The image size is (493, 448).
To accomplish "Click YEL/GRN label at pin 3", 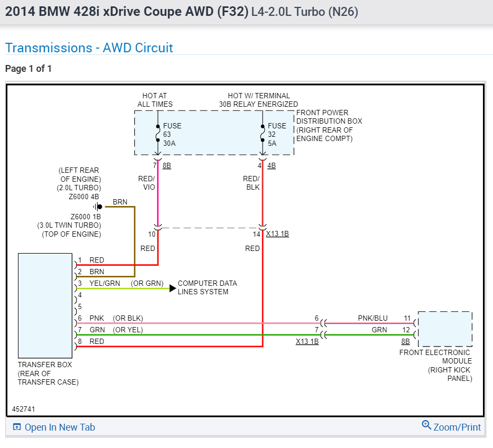I will click(105, 284).
